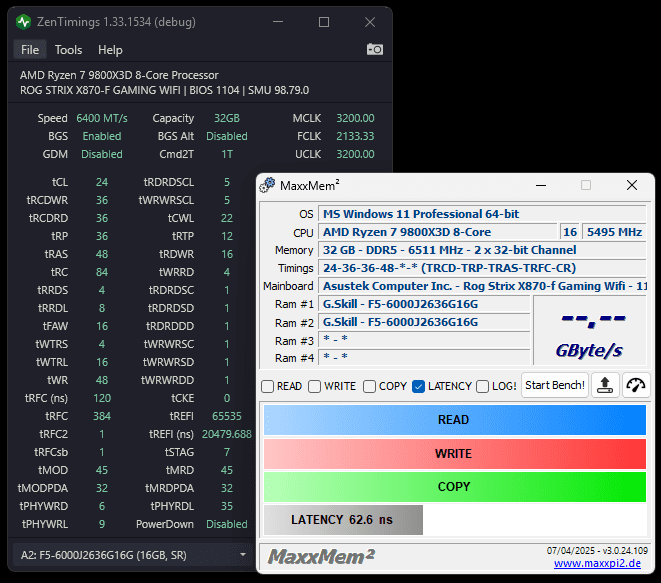Minimize the MaxxMem window
This screenshot has width=661, height=583.
pos(541,185)
